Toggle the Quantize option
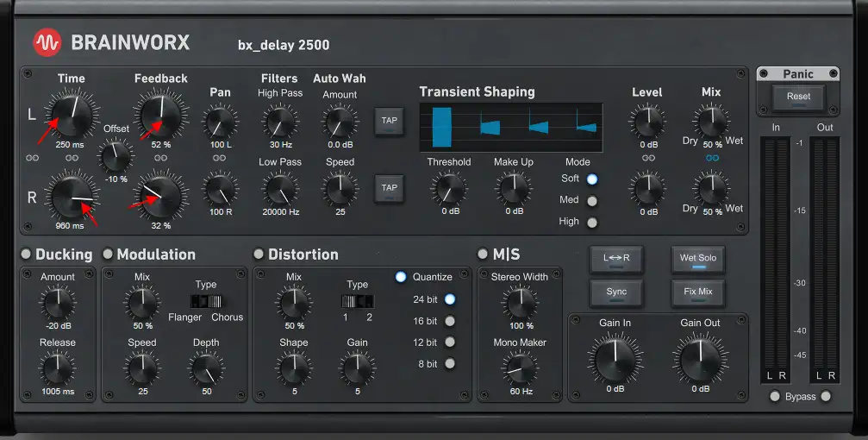868x440 pixels. tap(401, 277)
